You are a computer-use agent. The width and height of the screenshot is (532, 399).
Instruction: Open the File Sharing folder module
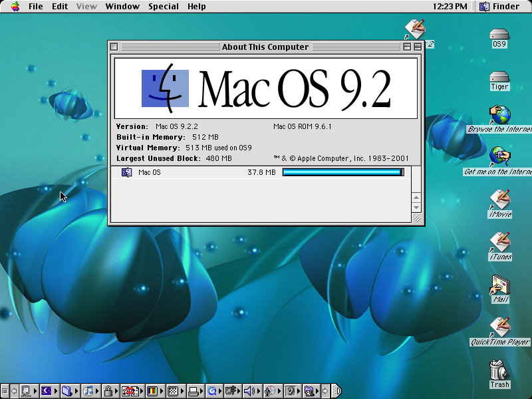click(x=70, y=391)
